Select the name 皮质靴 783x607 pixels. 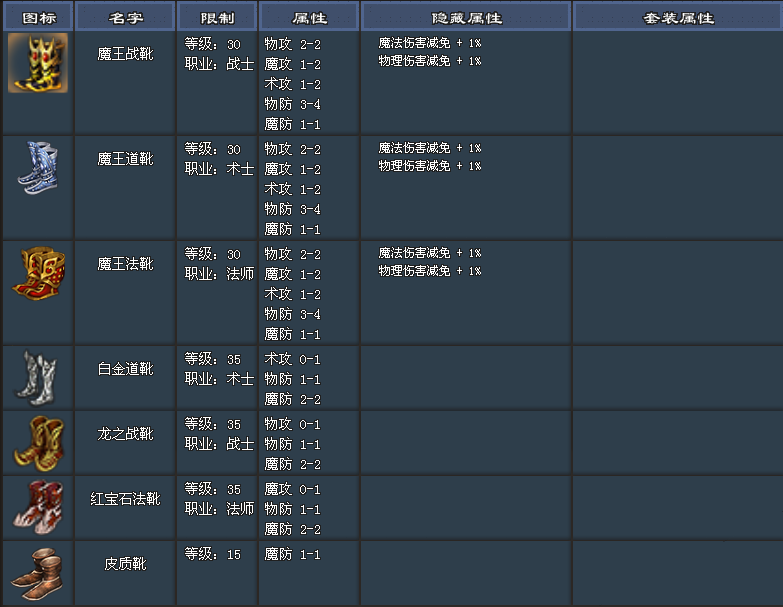pyautogui.click(x=125, y=564)
